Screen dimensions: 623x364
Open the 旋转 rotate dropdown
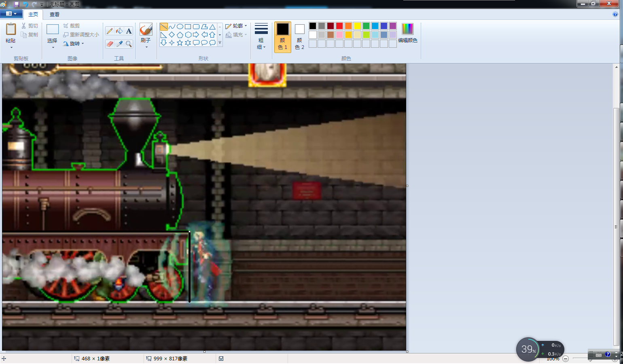click(x=74, y=44)
